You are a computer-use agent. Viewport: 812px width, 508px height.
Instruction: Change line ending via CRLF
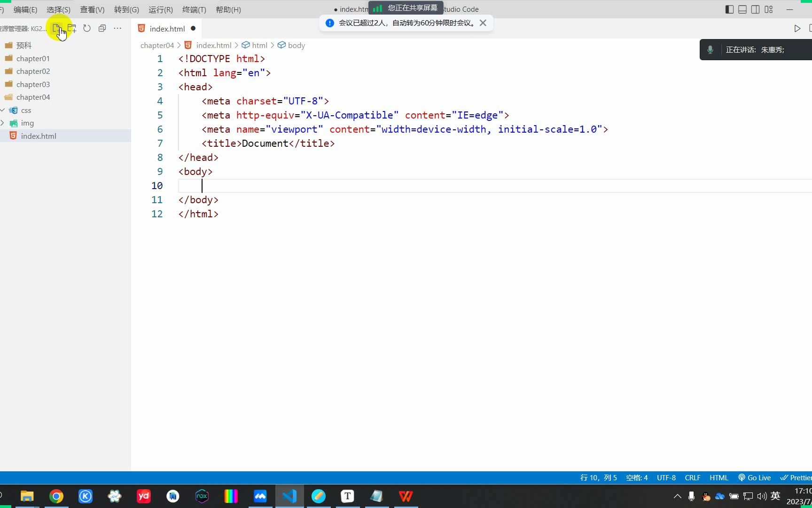693,477
